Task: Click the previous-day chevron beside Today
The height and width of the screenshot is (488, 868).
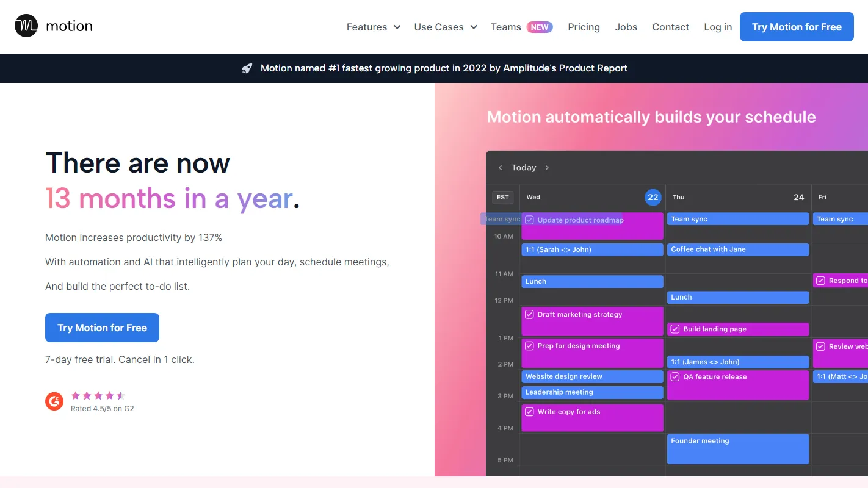Action: 500,167
